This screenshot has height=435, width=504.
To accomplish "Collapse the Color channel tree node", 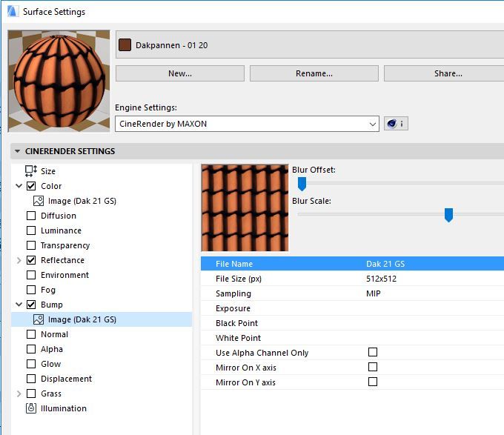I will pyautogui.click(x=19, y=186).
